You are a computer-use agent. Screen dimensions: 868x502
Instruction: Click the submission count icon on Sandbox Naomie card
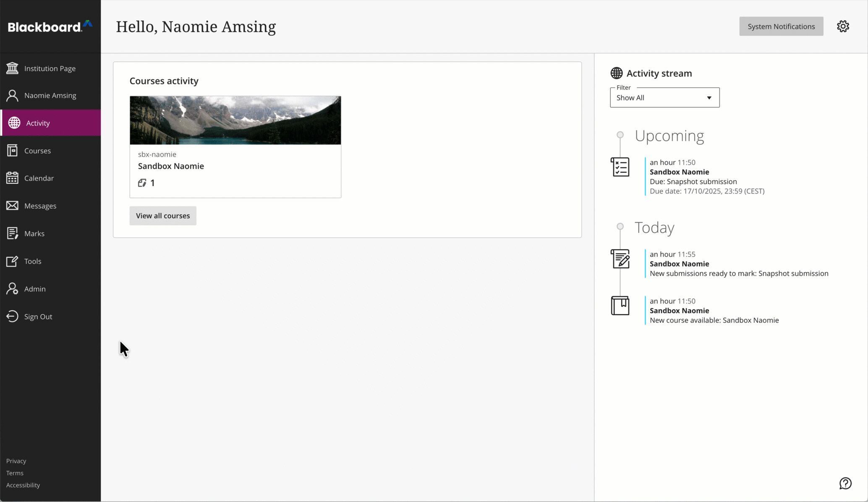tap(142, 183)
